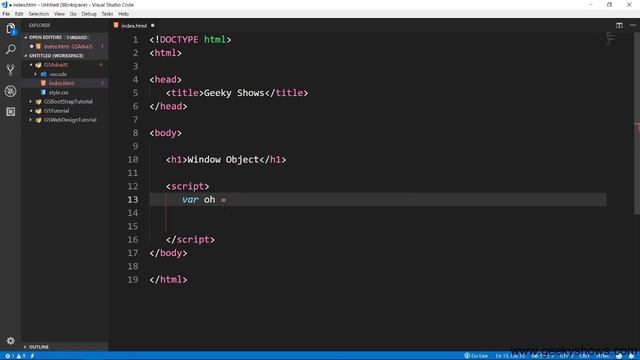The height and width of the screenshot is (360, 640).
Task: Click the closing html tag on line 19
Action: pyautogui.click(x=168, y=280)
